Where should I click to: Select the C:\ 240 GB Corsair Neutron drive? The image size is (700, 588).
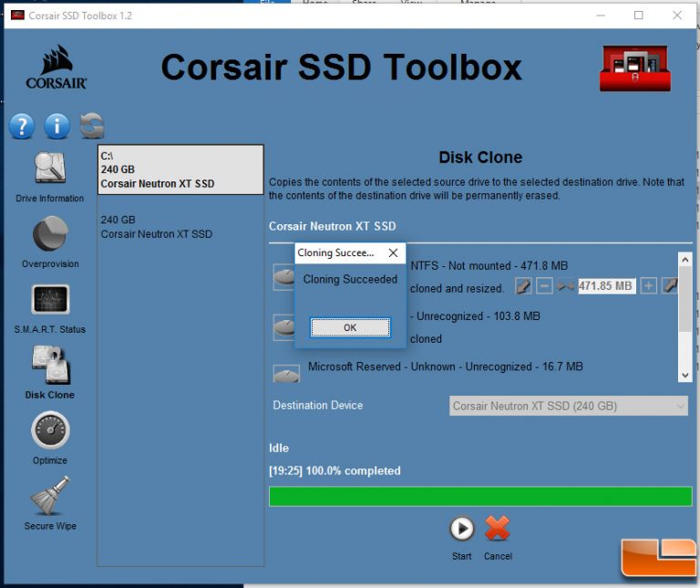click(x=180, y=170)
